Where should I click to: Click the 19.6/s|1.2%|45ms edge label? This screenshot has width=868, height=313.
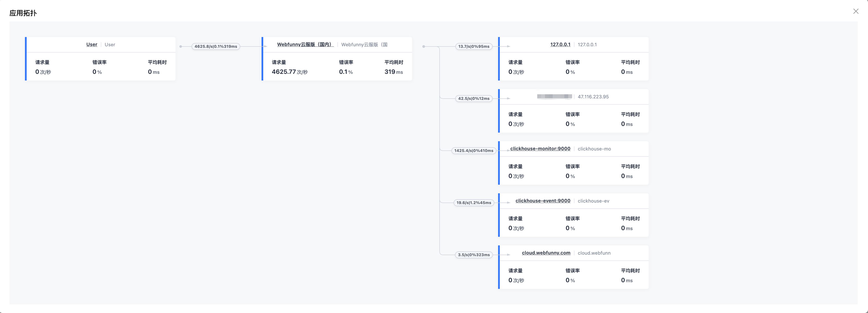point(474,203)
